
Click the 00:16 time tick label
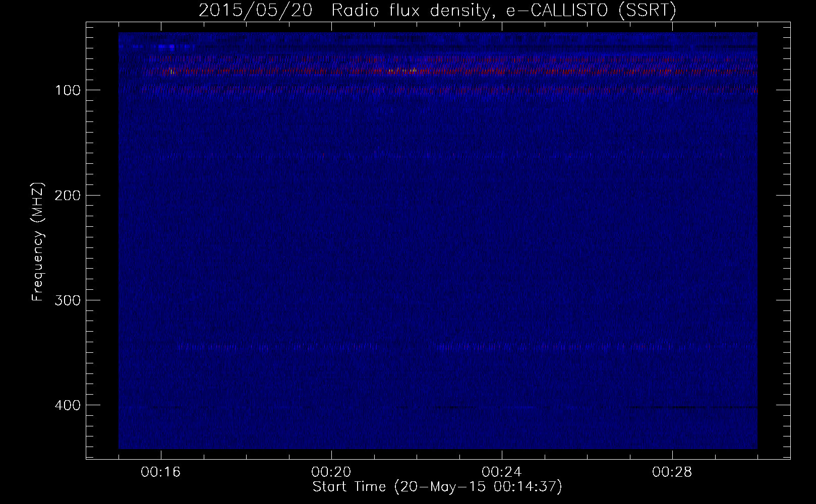161,472
